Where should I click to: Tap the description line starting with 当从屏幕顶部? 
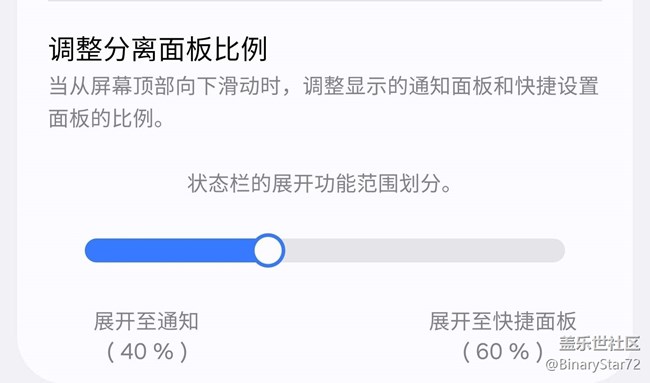click(324, 86)
